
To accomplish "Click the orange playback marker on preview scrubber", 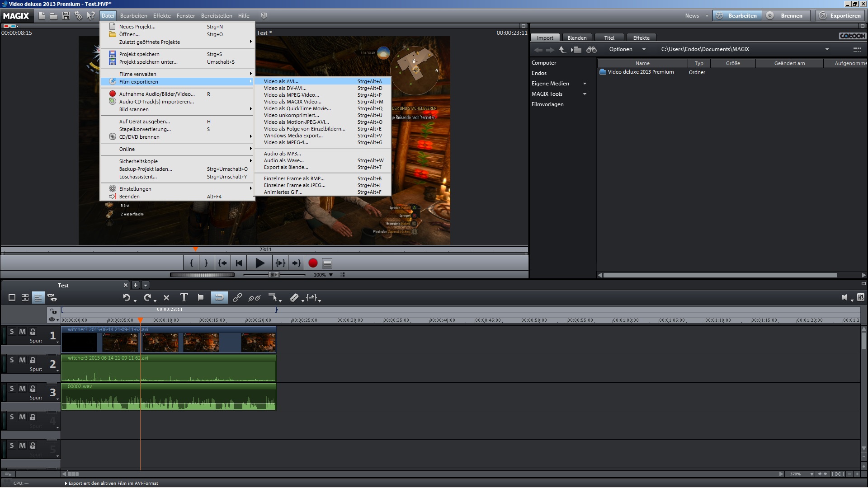I will [195, 249].
